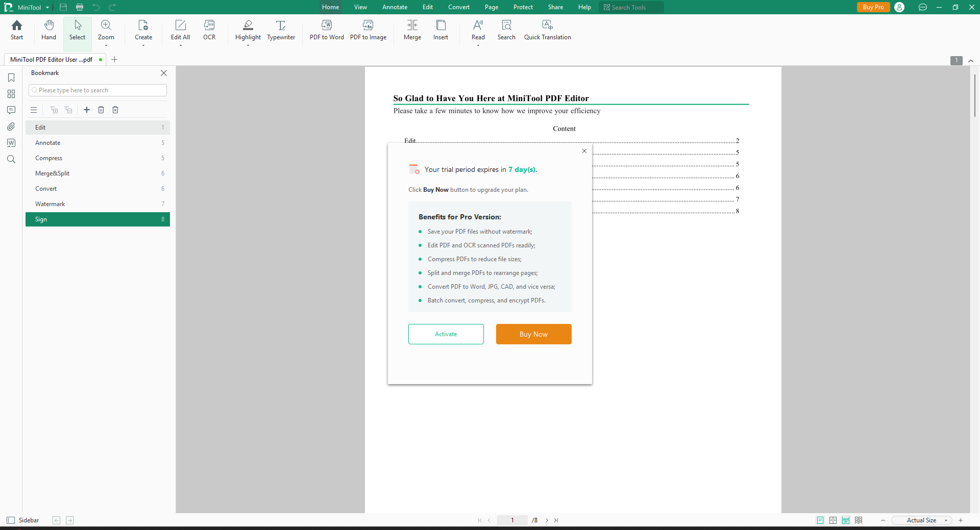Convert with PDF to Image
The image size is (980, 530).
(368, 31)
